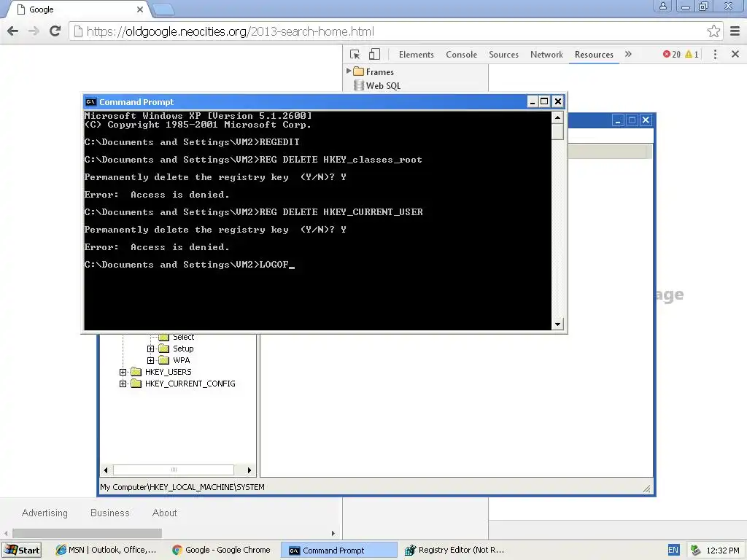This screenshot has width=747, height=560.
Task: Open the Sources tab
Action: coord(503,55)
